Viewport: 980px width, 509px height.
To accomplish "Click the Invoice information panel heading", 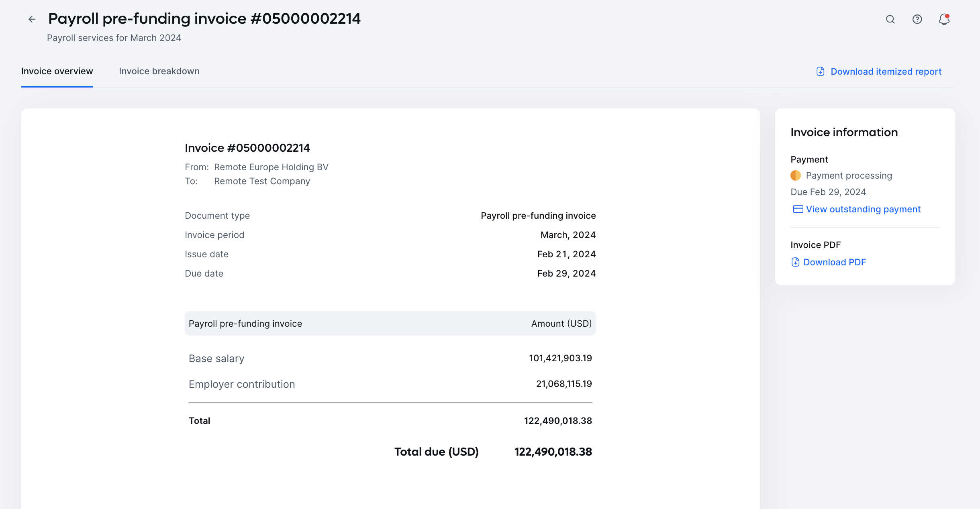I will tap(844, 132).
